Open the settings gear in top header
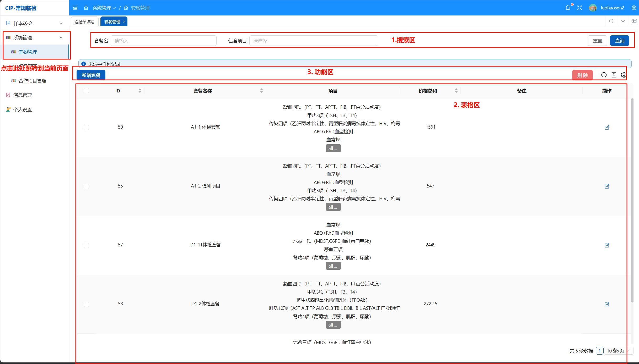This screenshot has height=364, width=639. click(x=634, y=8)
